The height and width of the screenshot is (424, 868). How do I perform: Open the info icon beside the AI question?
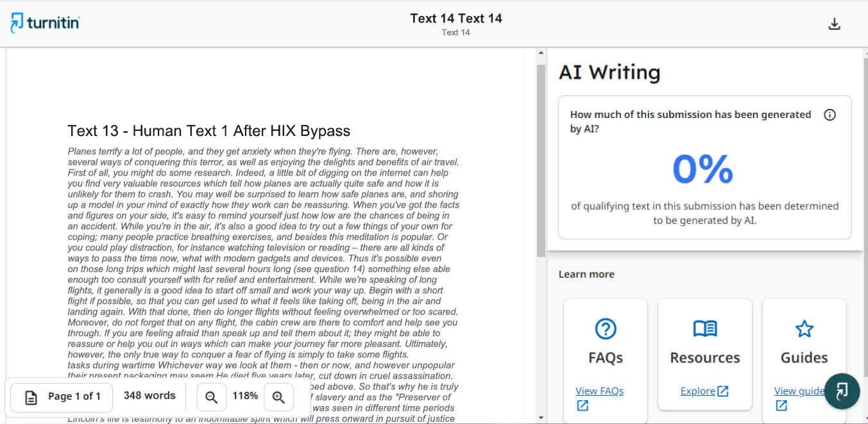[x=830, y=115]
